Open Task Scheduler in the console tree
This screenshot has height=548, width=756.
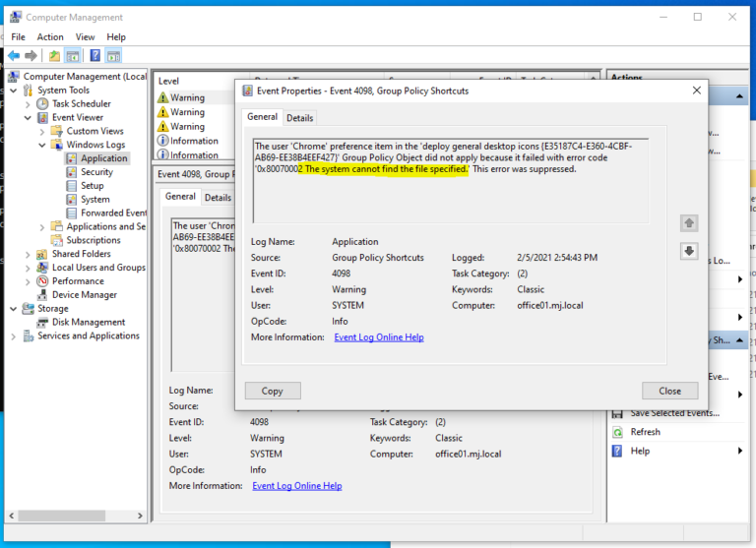tap(81, 103)
